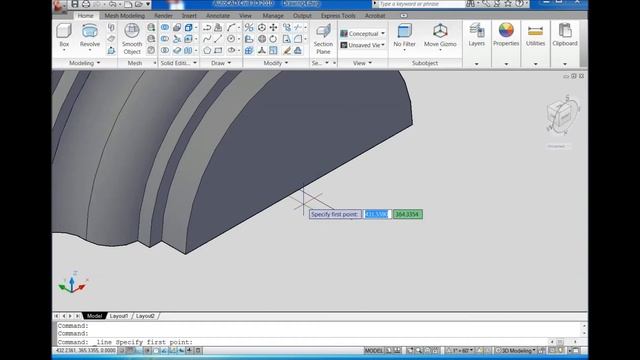Click the Help question mark icon
This screenshot has width=640, height=360.
pyautogui.click(x=519, y=4)
